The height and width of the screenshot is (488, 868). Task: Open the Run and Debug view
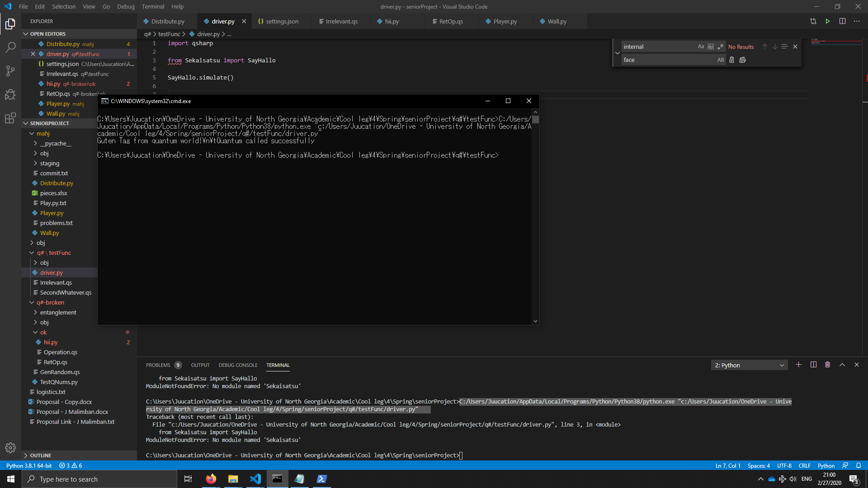click(10, 94)
